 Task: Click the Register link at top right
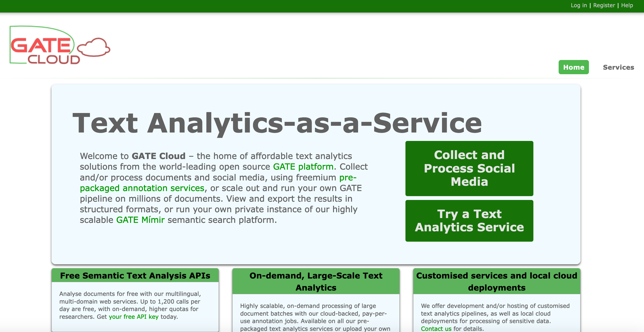[x=605, y=6]
